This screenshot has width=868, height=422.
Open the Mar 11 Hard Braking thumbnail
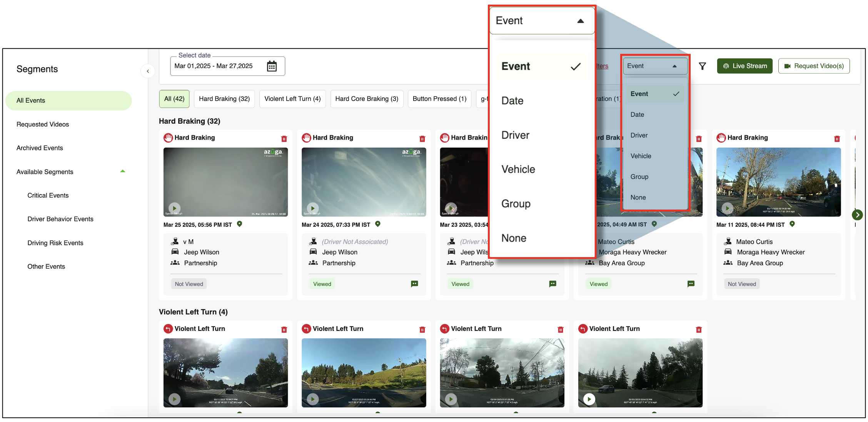pyautogui.click(x=778, y=182)
